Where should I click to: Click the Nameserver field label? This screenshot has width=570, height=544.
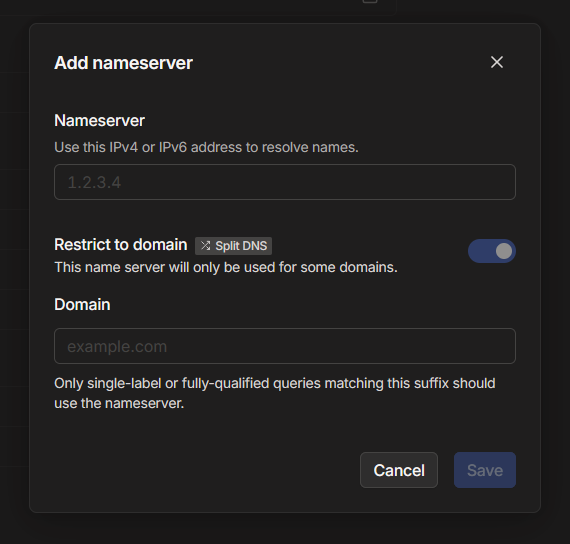[x=99, y=120]
